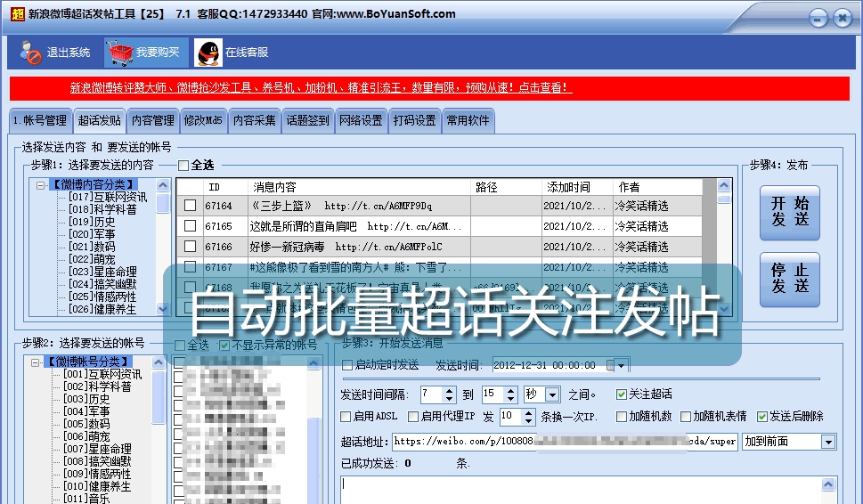Click 在线客服 toolbar button label
863x504 pixels.
247,53
